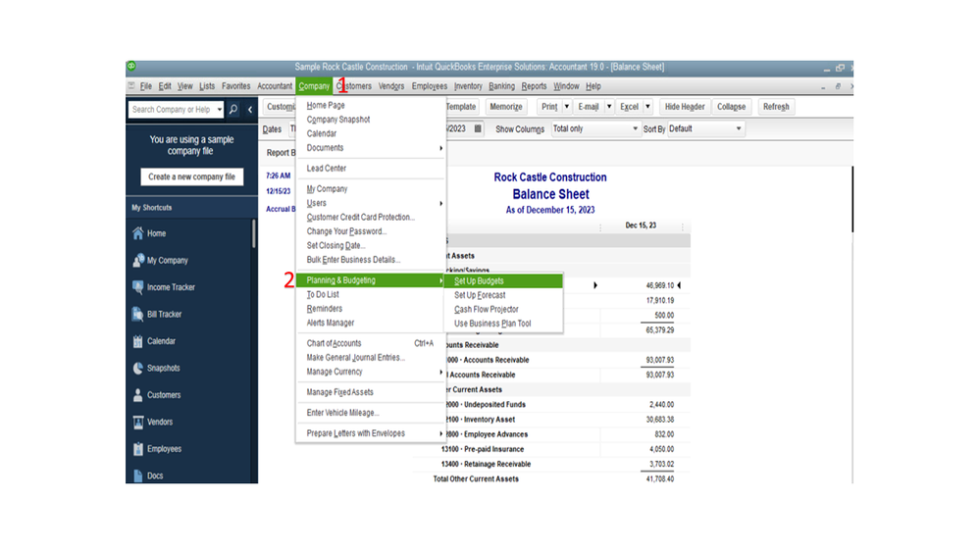Open the File menu
Viewport: 980px width, 551px height.
(145, 86)
